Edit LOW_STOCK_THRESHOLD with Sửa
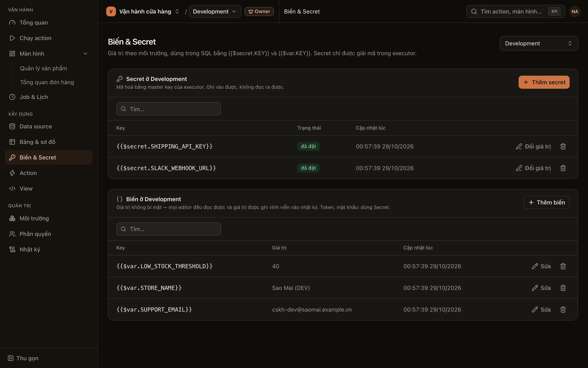The image size is (588, 368). click(x=541, y=266)
